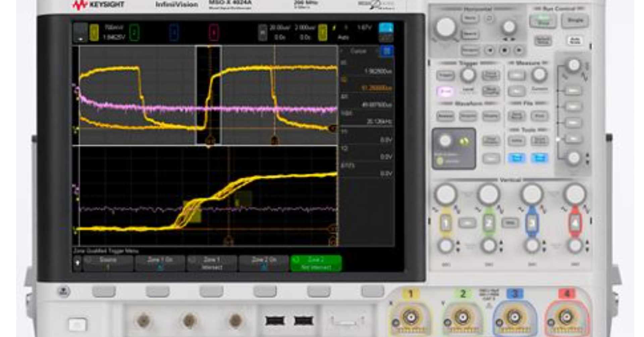Click the red channel 4 key

tap(575, 223)
